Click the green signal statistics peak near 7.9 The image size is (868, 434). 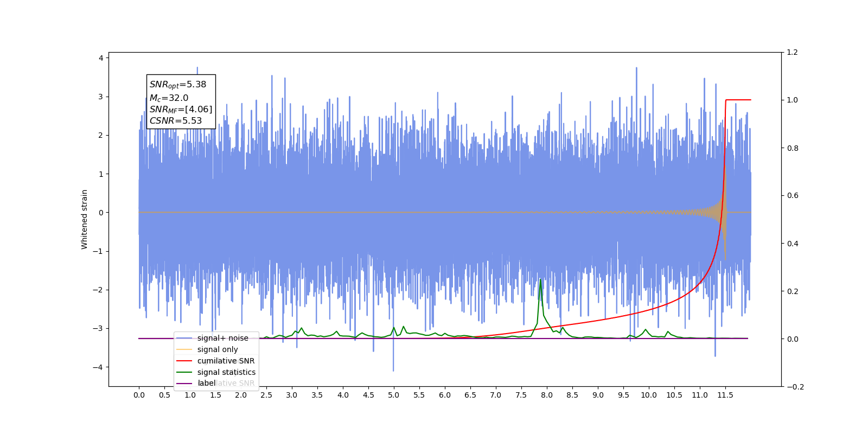540,280
